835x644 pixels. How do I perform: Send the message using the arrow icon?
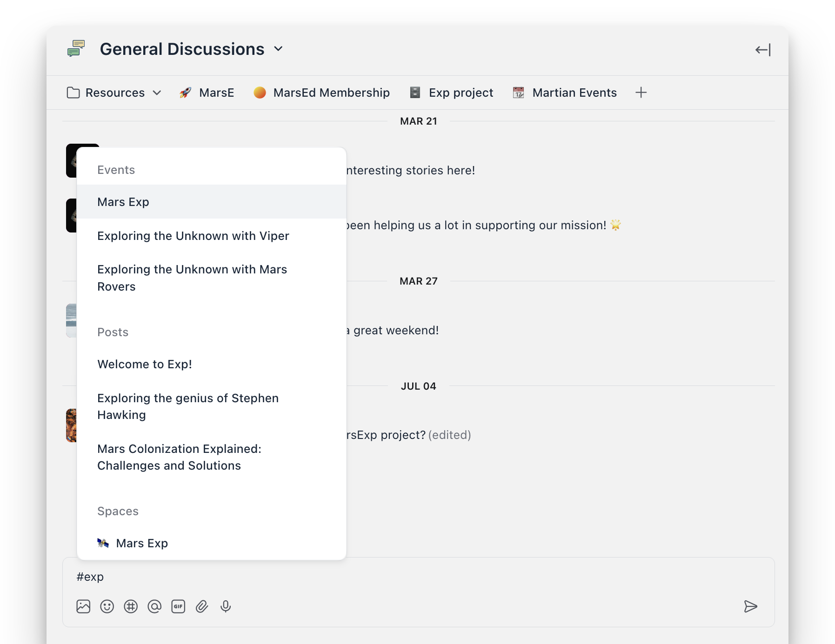pos(751,606)
